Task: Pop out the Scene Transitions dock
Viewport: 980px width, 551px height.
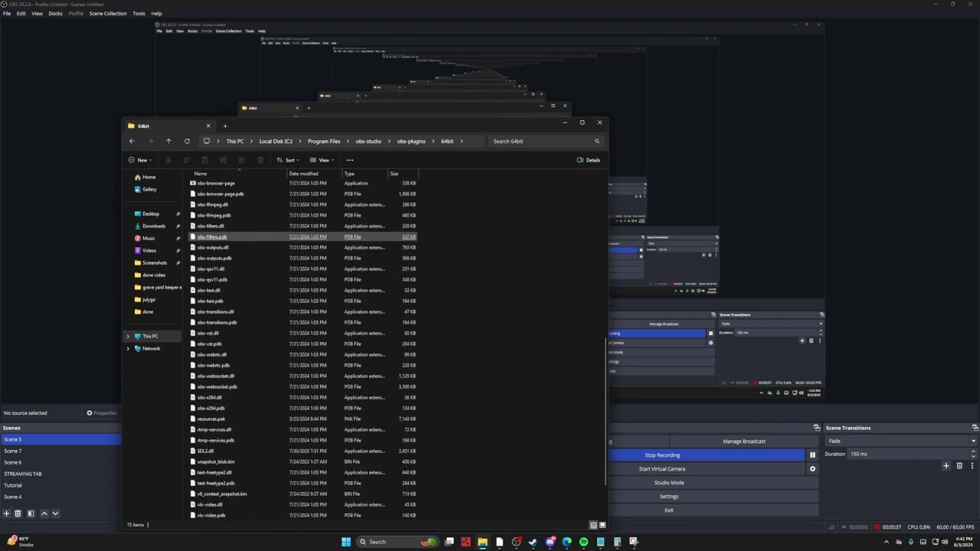Action: click(x=975, y=428)
